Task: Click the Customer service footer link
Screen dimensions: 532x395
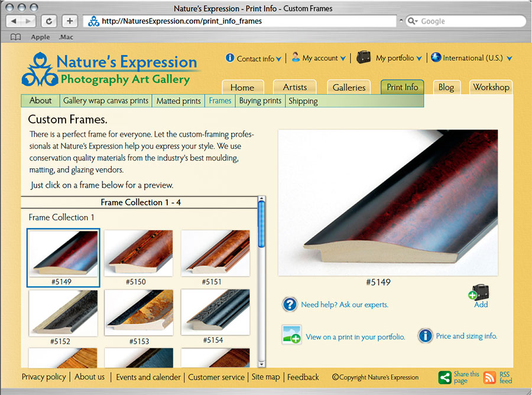Action: 216,377
